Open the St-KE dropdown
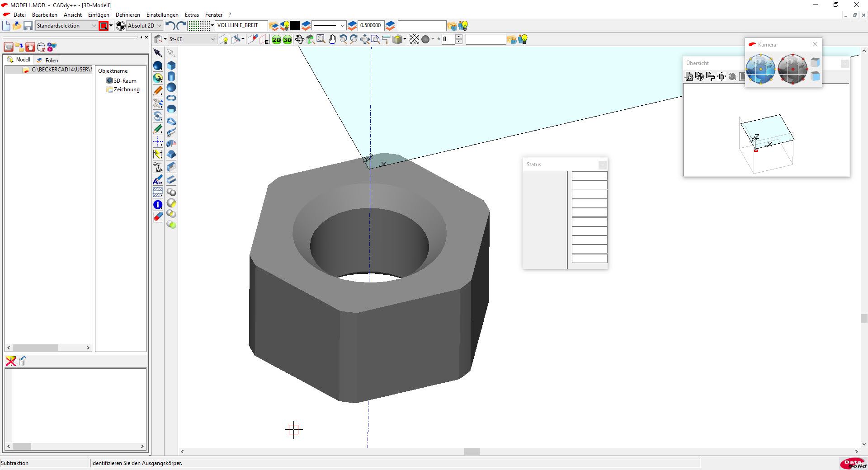Screen dimensions: 868x470 coord(192,39)
